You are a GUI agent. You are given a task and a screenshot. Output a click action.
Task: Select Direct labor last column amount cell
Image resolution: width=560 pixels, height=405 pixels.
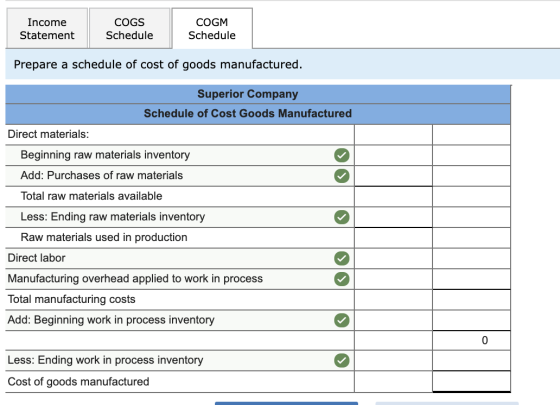pyautogui.click(x=471, y=258)
